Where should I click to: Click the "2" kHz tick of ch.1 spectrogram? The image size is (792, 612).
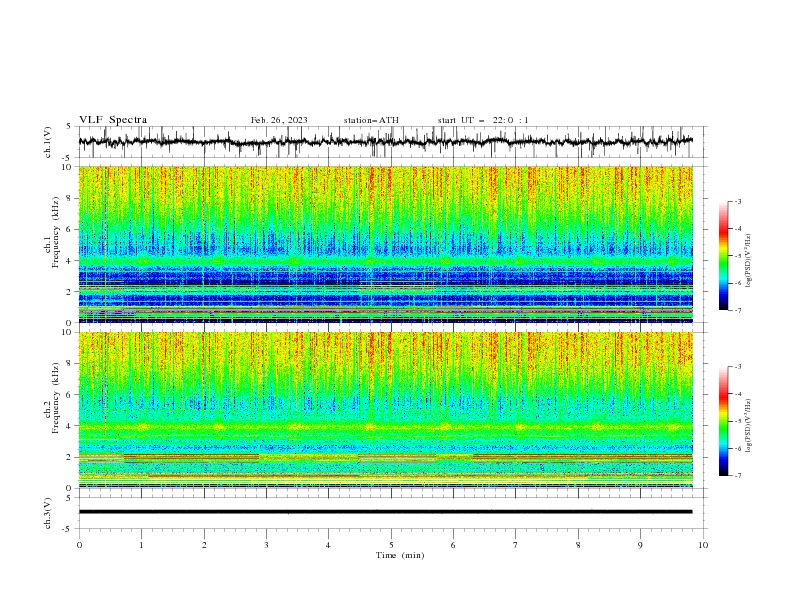click(x=70, y=292)
